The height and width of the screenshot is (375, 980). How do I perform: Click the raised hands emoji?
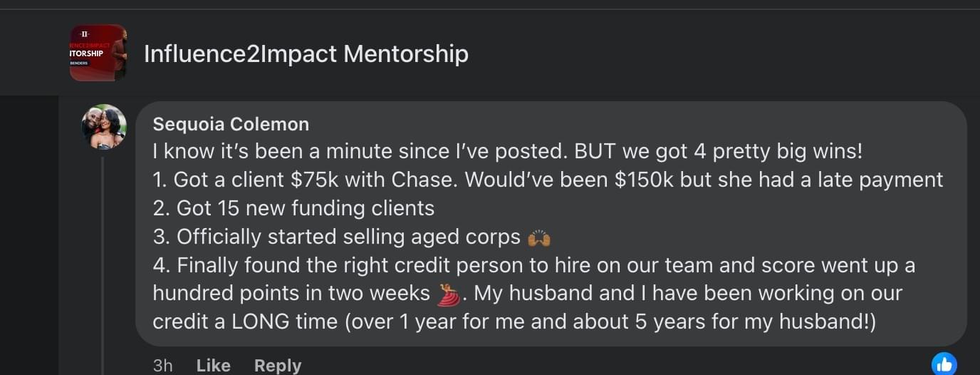pos(539,237)
